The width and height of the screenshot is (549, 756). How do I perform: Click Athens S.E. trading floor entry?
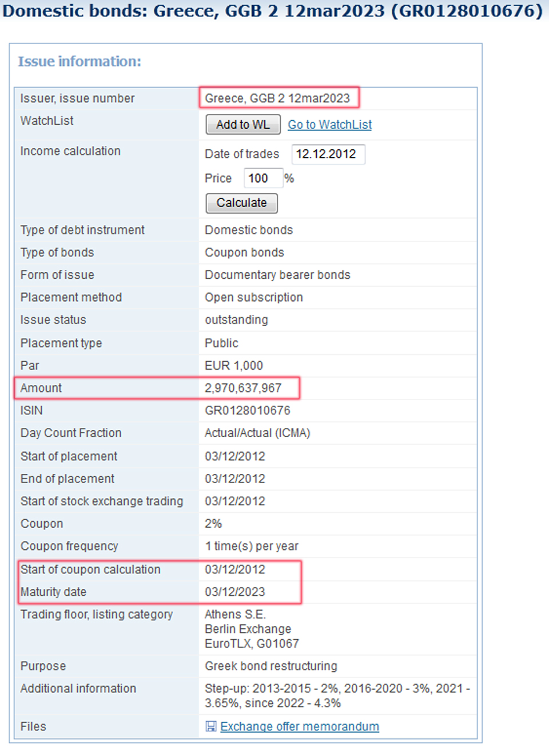[235, 614]
